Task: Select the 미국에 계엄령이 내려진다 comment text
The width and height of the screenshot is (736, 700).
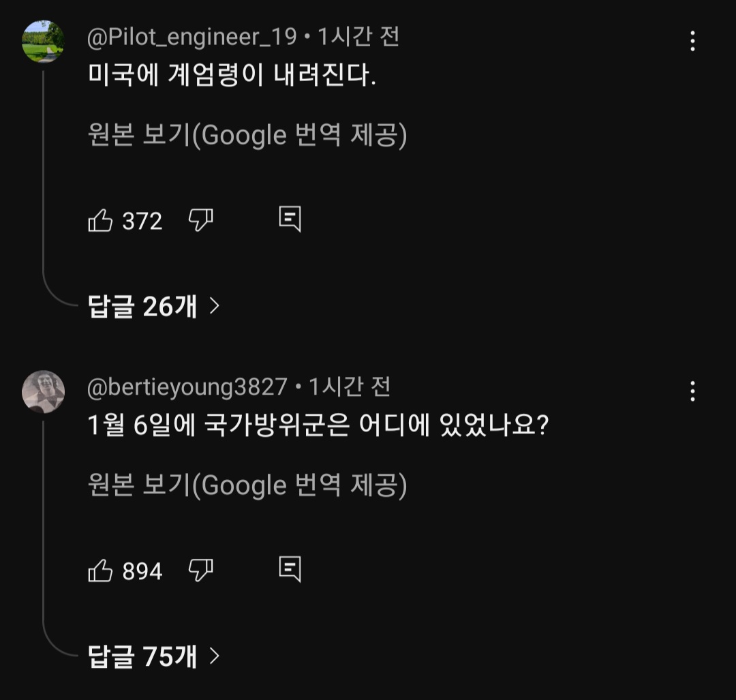Action: coord(232,75)
